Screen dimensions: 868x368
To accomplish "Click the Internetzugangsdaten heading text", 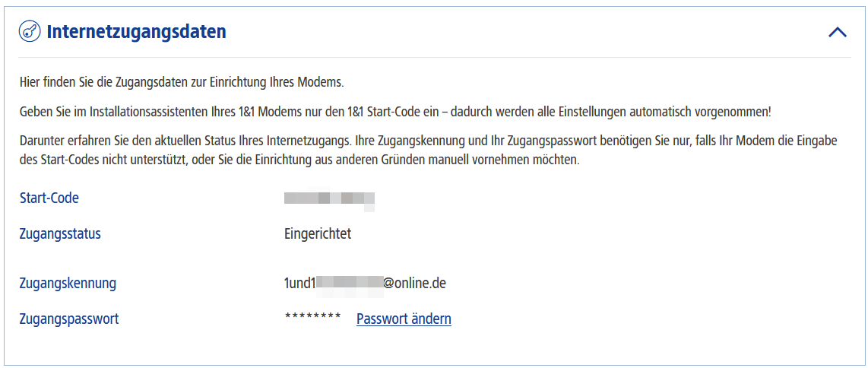I will [136, 32].
